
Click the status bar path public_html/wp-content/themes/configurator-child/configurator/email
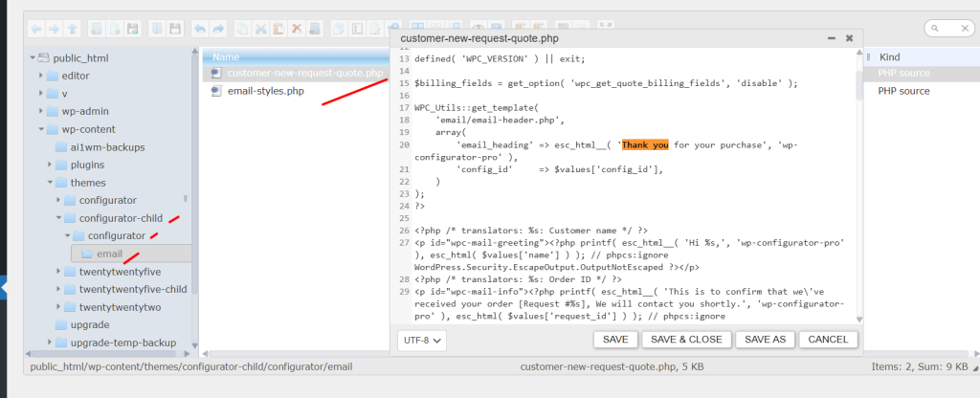[191, 366]
